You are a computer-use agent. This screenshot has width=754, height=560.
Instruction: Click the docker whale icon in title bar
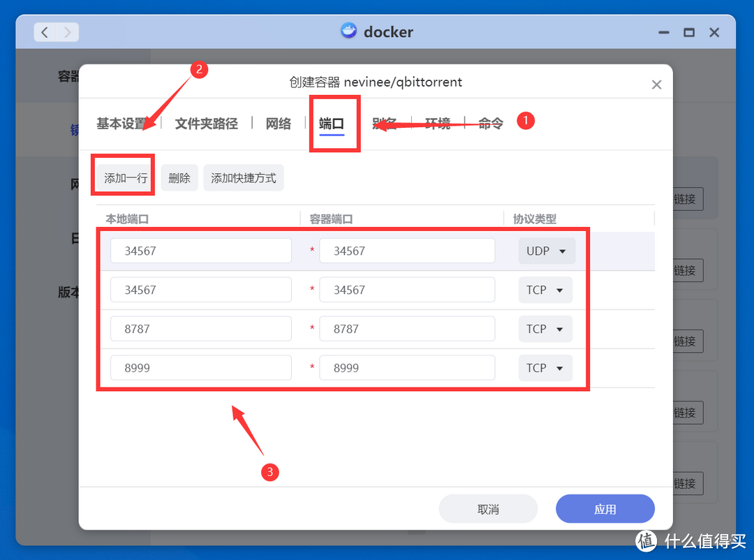click(x=348, y=31)
